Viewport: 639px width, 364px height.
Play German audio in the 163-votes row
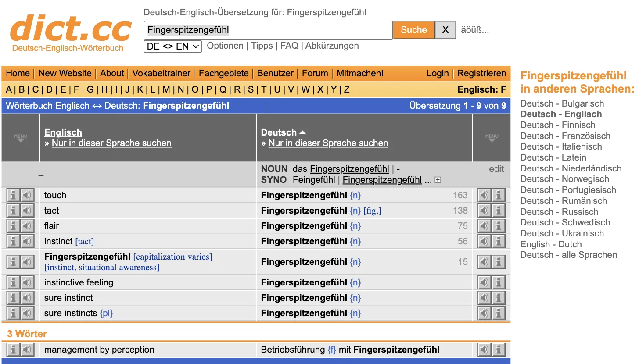[485, 195]
